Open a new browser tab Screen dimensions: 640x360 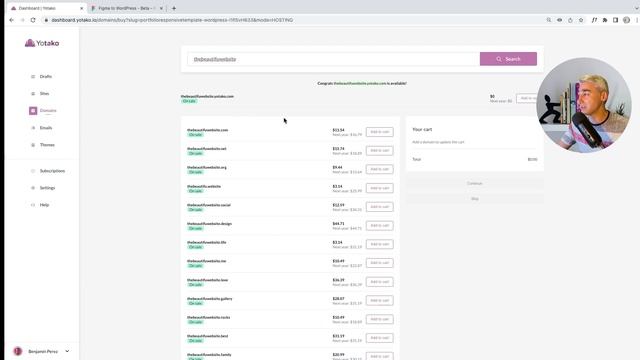click(174, 8)
